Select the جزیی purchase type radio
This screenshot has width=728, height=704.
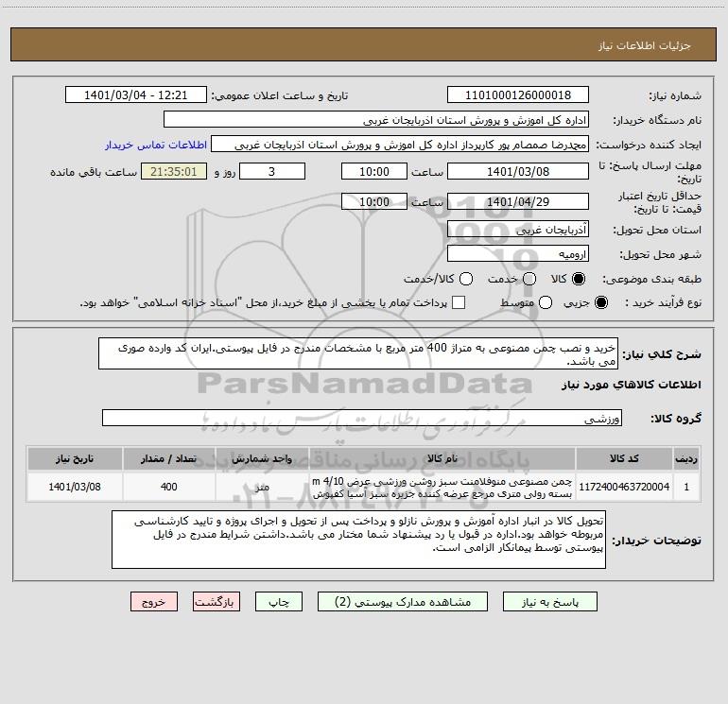[601, 302]
